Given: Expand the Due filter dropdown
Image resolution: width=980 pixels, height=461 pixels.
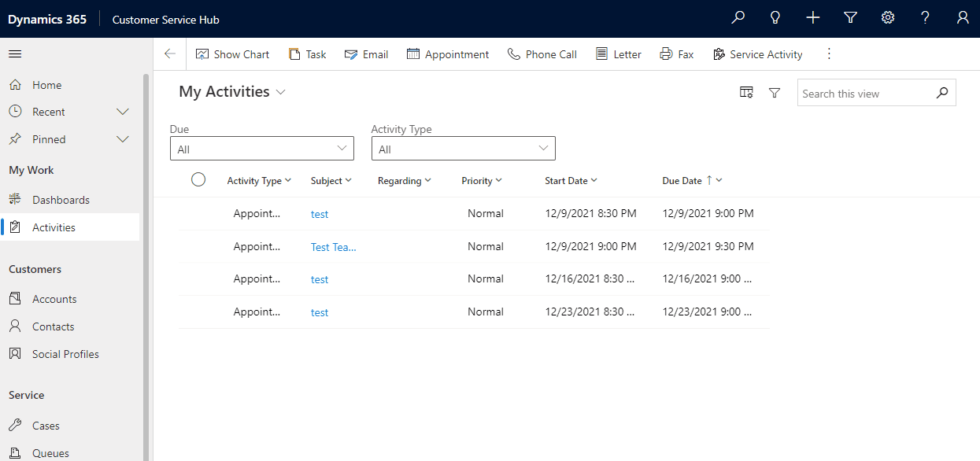Looking at the screenshot, I should click(262, 149).
